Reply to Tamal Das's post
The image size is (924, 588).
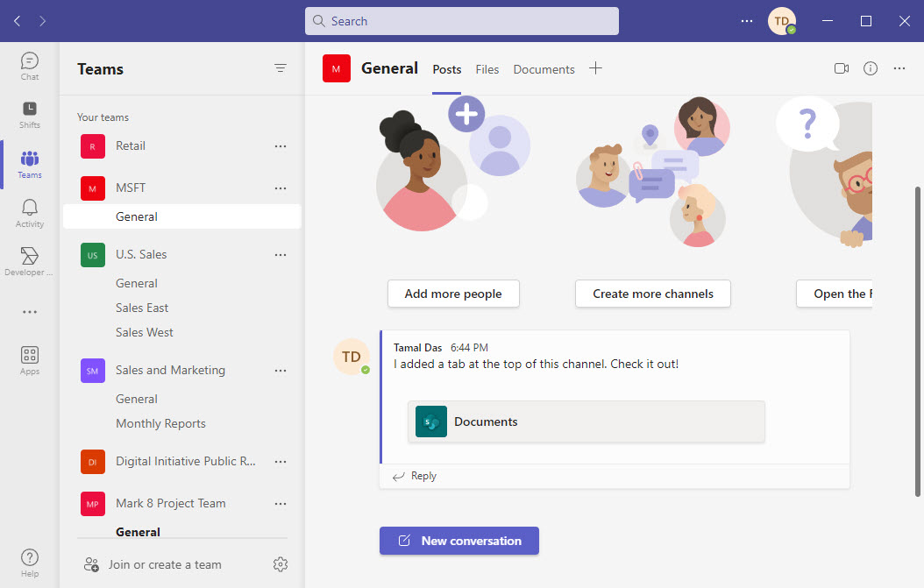415,476
